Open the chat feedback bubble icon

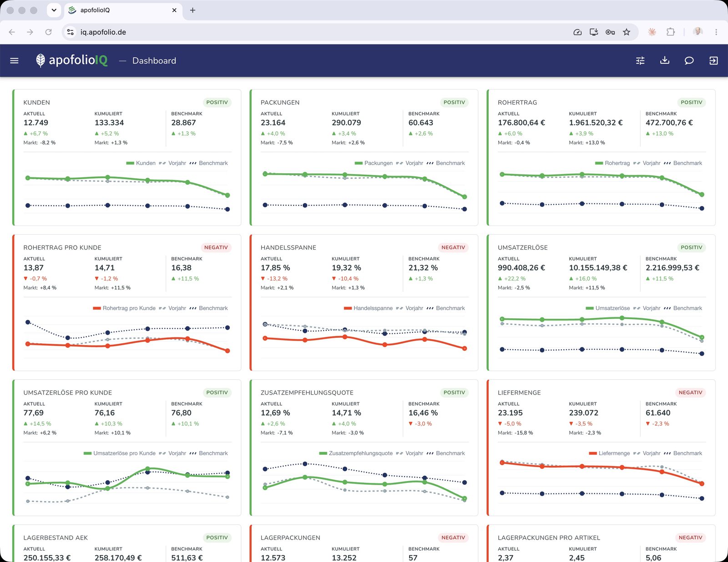(x=689, y=60)
